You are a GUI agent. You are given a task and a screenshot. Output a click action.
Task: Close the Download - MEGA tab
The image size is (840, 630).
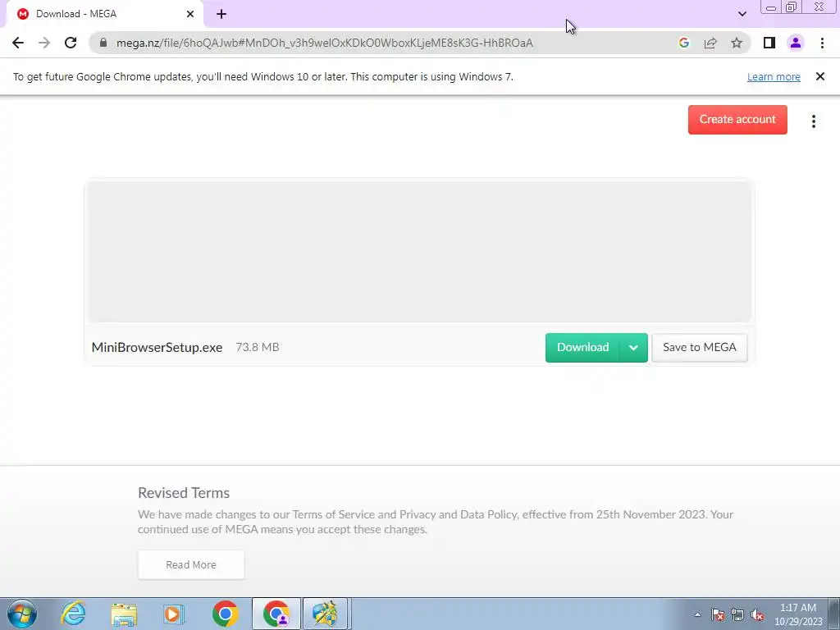190,14
